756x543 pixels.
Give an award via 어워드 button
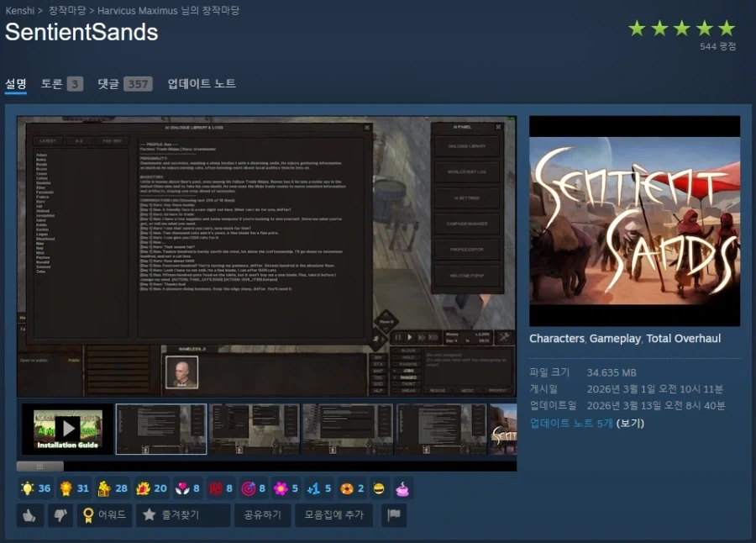(x=104, y=515)
